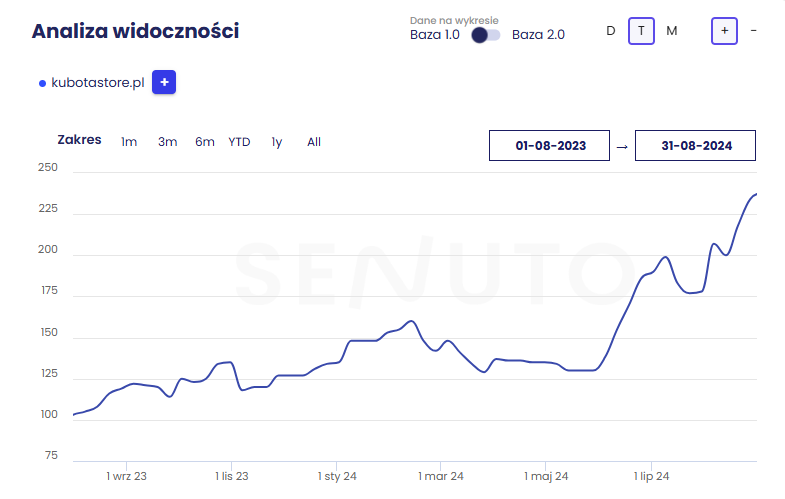Image resolution: width=785 pixels, height=499 pixels.
Task: Click the chart line peak at the right end
Action: click(755, 194)
